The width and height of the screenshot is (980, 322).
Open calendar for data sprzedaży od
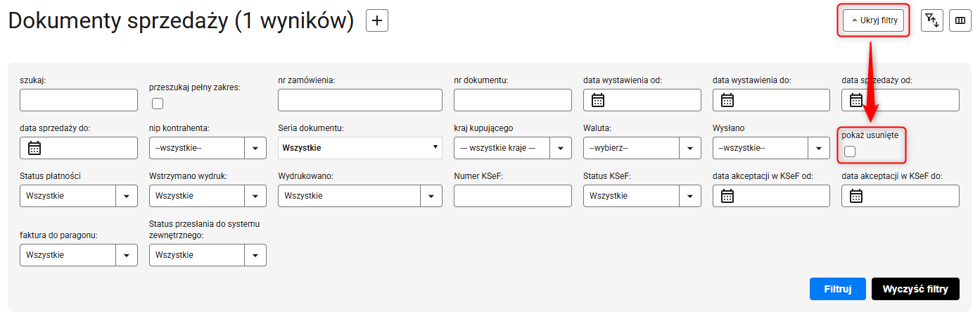pos(856,100)
